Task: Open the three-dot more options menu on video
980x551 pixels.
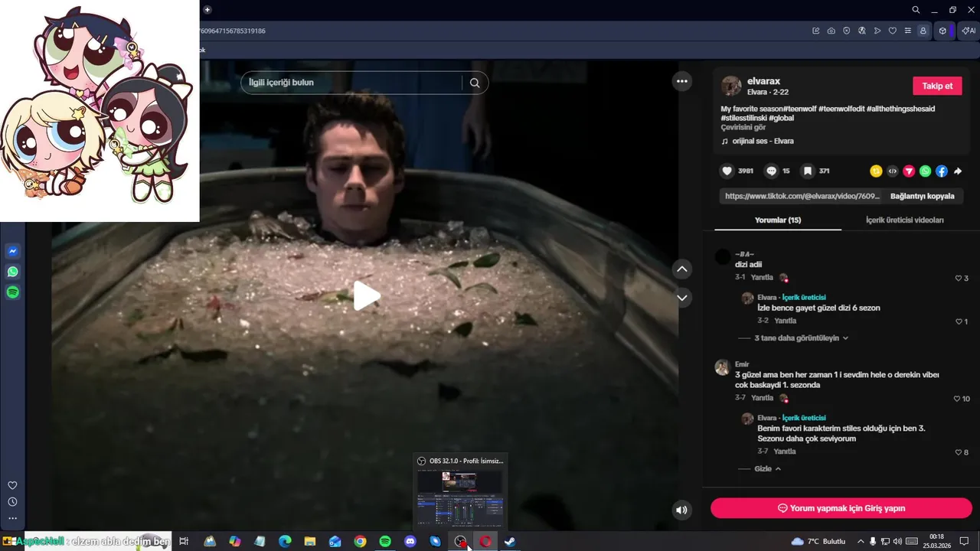Action: tap(682, 81)
